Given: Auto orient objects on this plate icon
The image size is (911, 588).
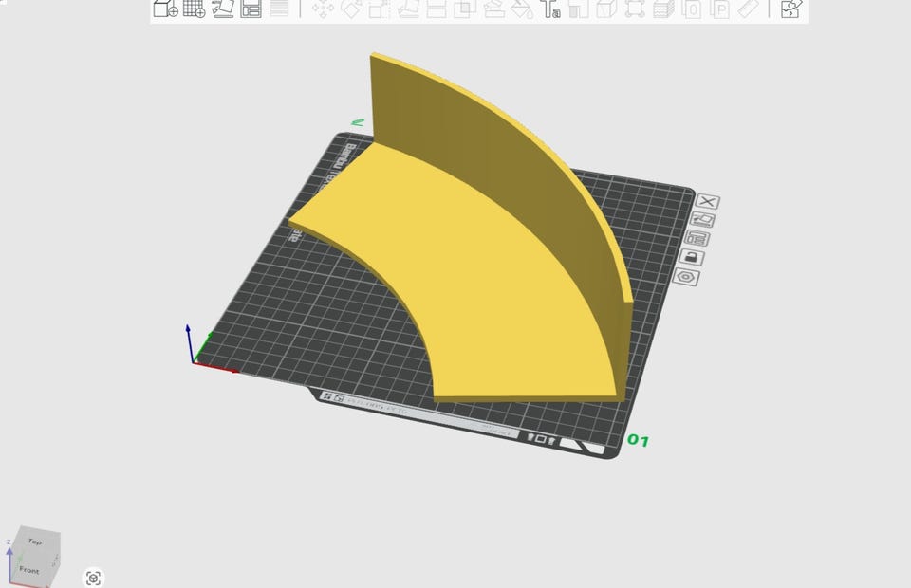Looking at the screenshot, I should pos(702,219).
